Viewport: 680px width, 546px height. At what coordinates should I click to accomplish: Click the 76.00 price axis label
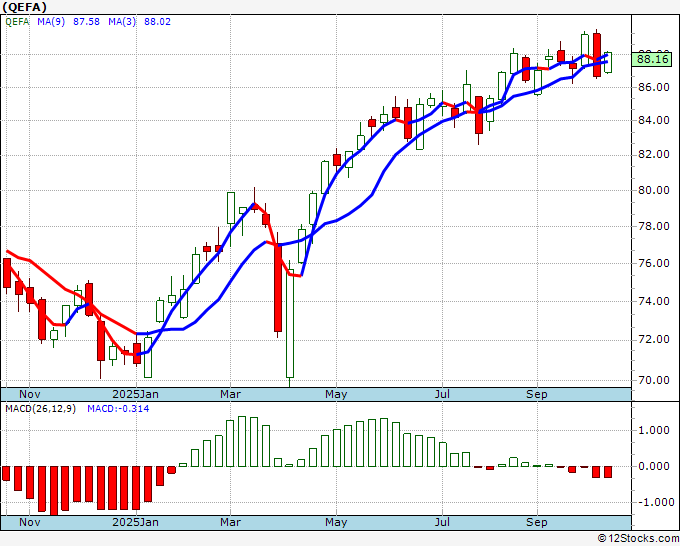coord(656,263)
